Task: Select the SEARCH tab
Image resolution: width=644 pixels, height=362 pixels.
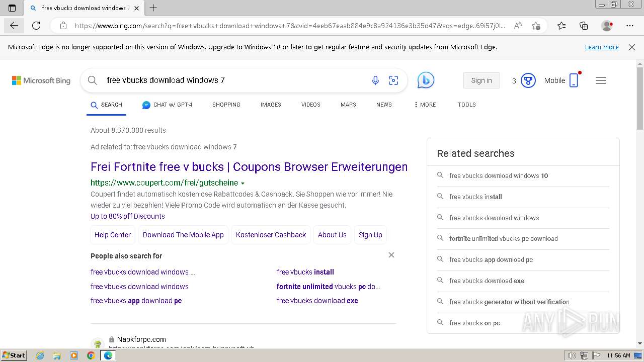Action: pyautogui.click(x=106, y=105)
